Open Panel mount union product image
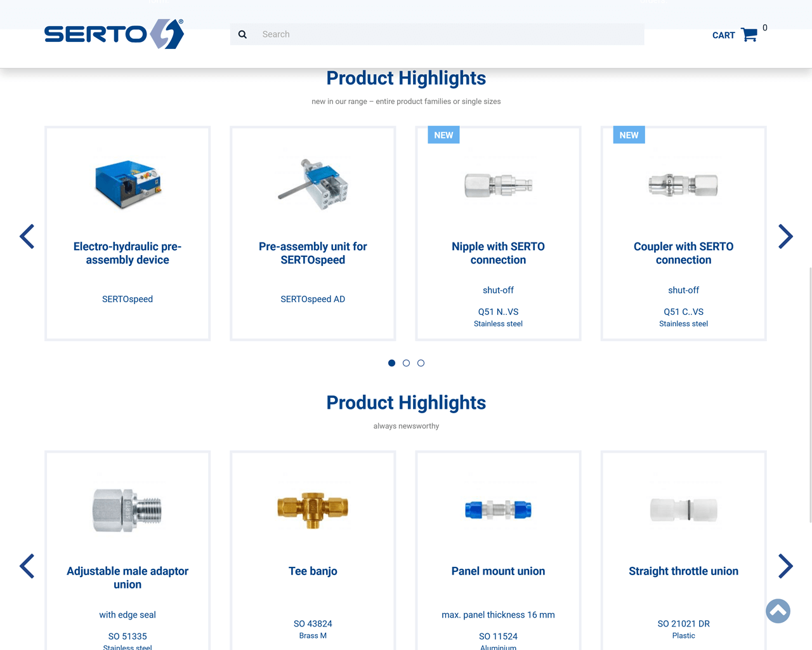Image resolution: width=812 pixels, height=650 pixels. pos(498,510)
